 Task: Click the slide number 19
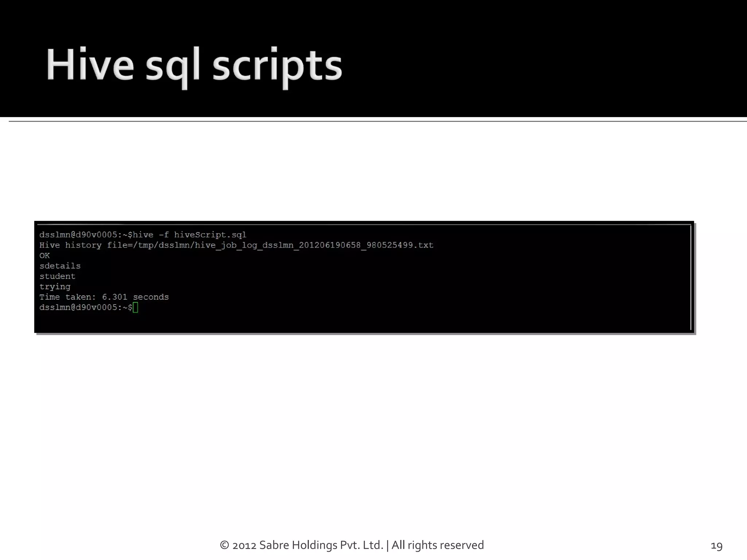(x=716, y=546)
